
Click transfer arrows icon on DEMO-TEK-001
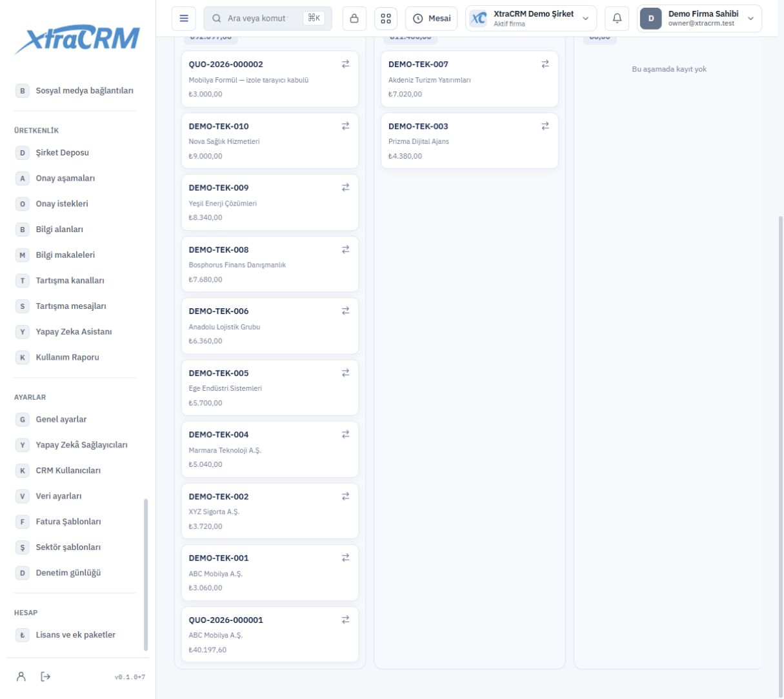coord(345,557)
